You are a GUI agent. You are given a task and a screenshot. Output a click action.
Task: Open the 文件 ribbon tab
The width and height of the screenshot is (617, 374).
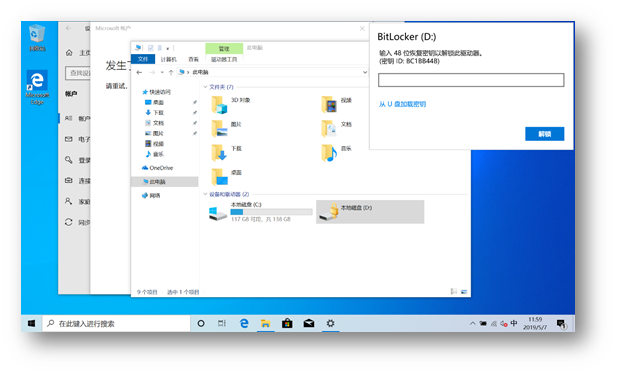pos(142,59)
